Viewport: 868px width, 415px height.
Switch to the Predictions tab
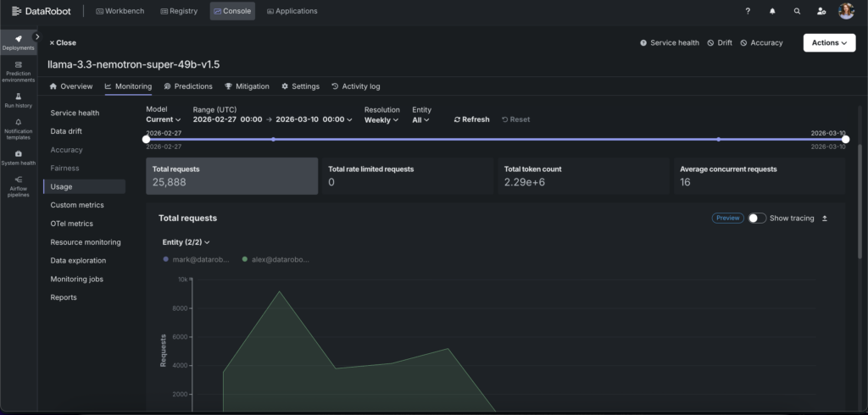[x=188, y=86]
